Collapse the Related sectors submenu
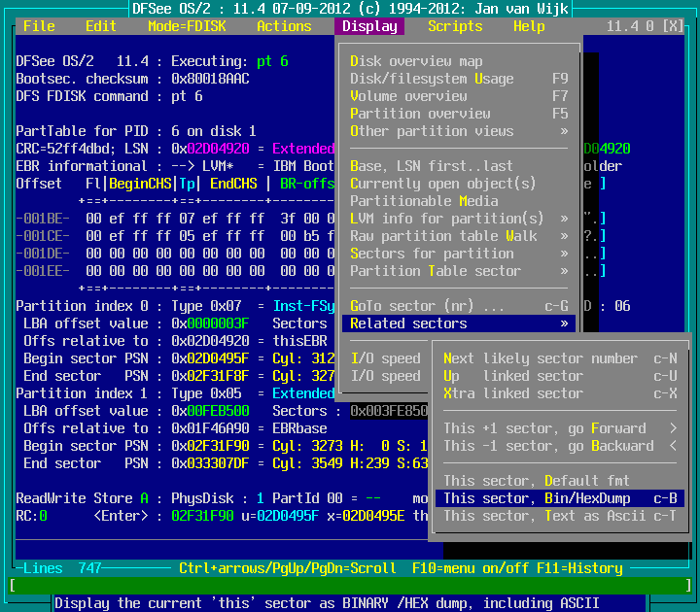700x612 pixels. coord(459,323)
